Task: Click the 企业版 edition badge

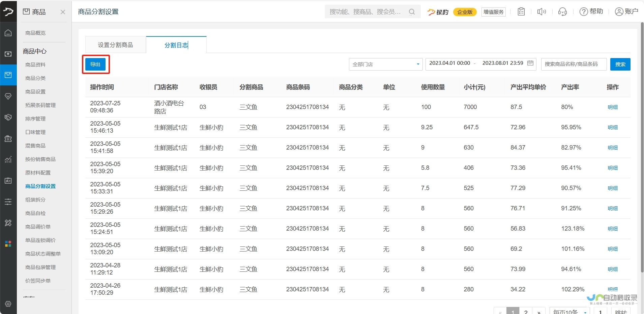Action: click(x=465, y=12)
